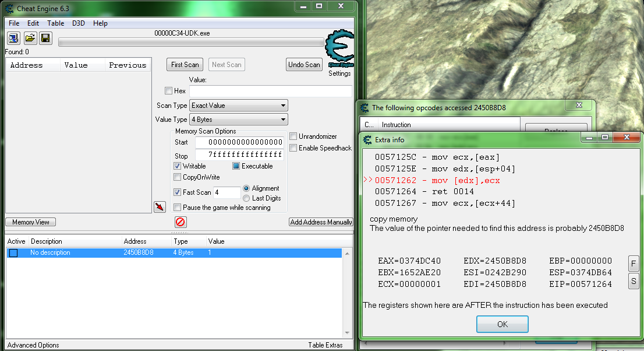Enable the Hex checkbox
The height and width of the screenshot is (351, 644).
click(x=169, y=91)
